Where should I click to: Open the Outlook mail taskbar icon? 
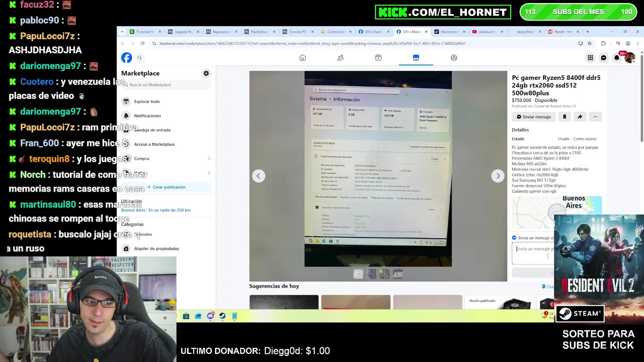click(x=198, y=316)
